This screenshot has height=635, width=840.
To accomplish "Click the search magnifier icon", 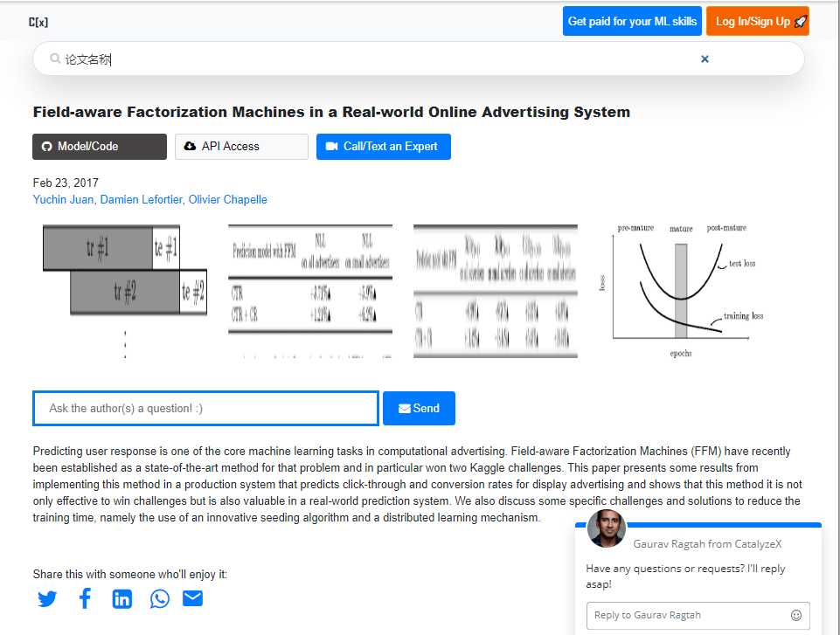I will click(56, 59).
